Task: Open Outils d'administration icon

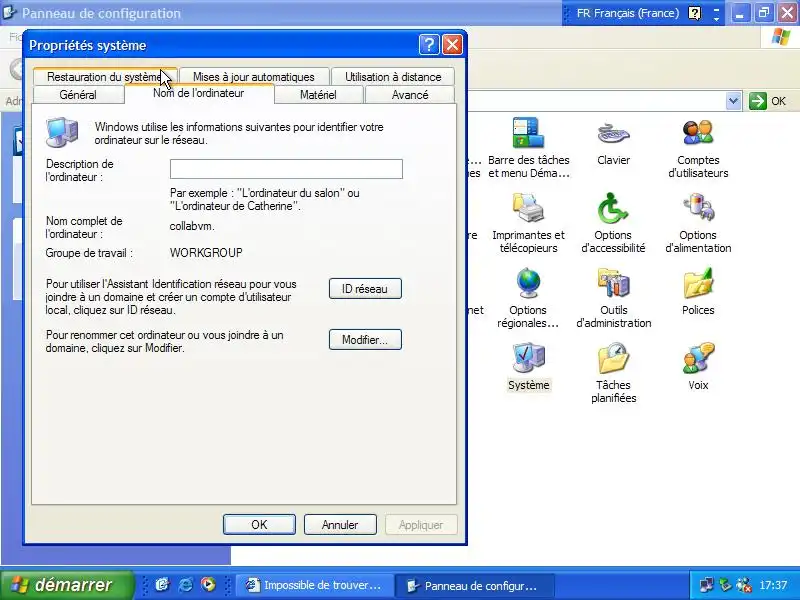Action: (x=613, y=283)
